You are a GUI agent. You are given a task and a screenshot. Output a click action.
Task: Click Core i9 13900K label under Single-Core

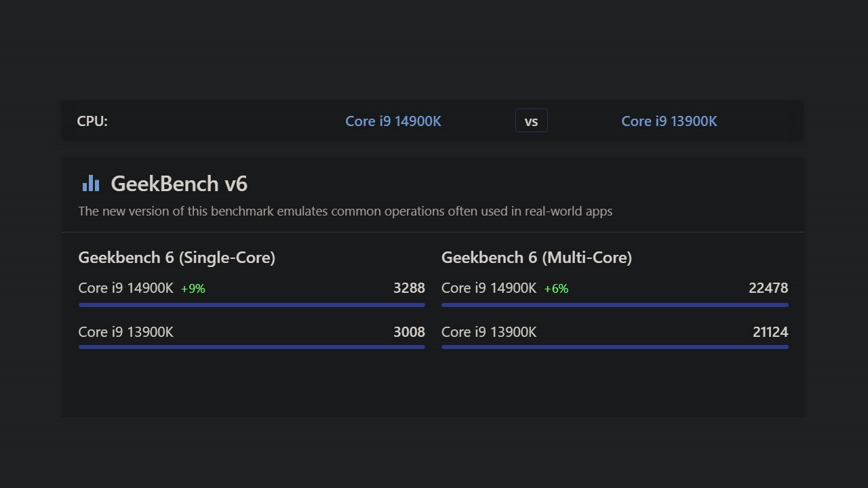pyautogui.click(x=125, y=332)
